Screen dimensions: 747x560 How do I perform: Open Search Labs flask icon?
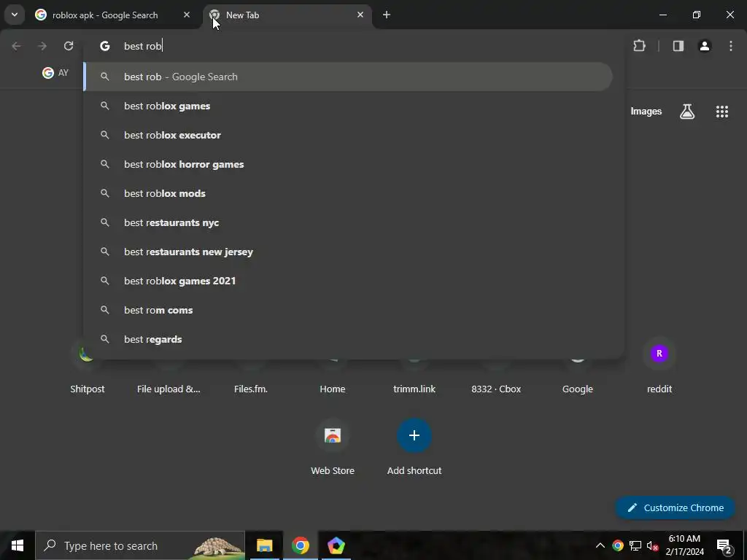click(687, 112)
